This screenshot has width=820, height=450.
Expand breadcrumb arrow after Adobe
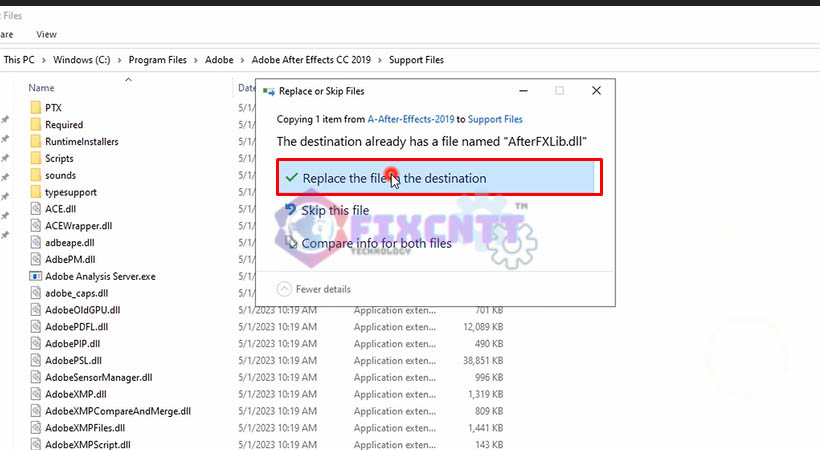240,60
